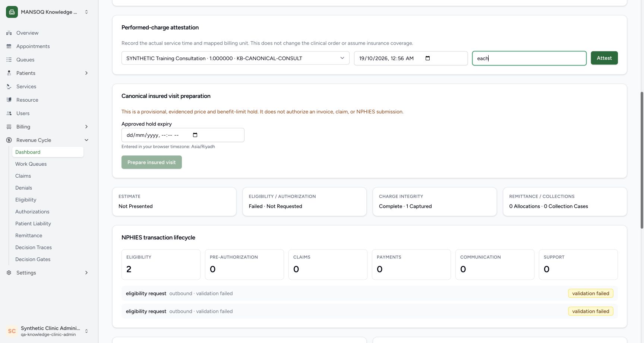Screen dimensions: 644x343
Task: Click the first validation failed badge
Action: click(591, 293)
